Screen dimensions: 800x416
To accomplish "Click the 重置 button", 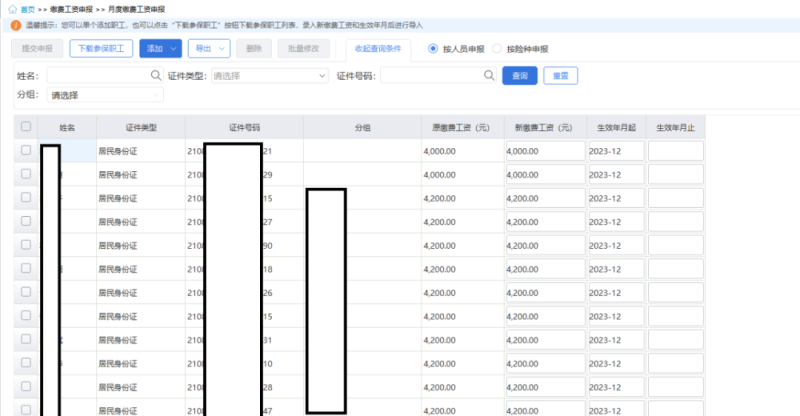I will pyautogui.click(x=561, y=75).
